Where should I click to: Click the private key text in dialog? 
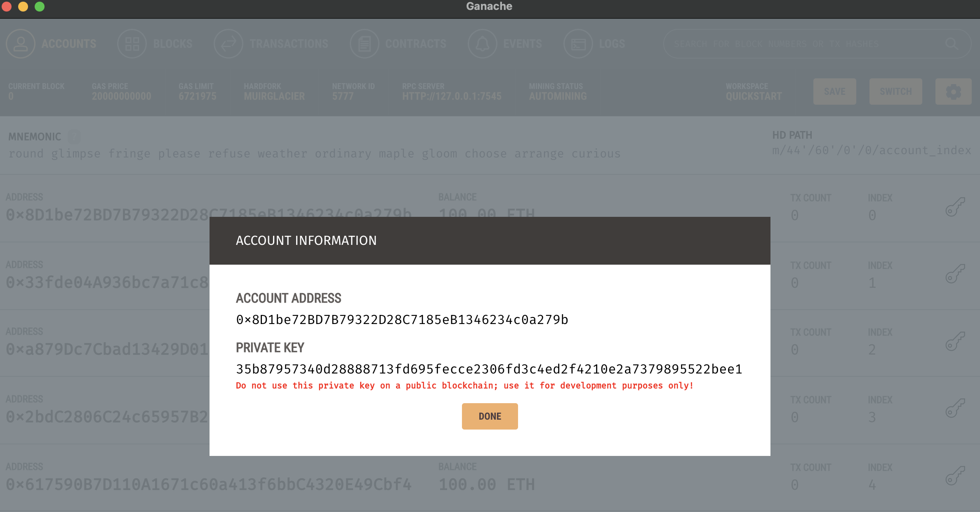click(x=489, y=369)
